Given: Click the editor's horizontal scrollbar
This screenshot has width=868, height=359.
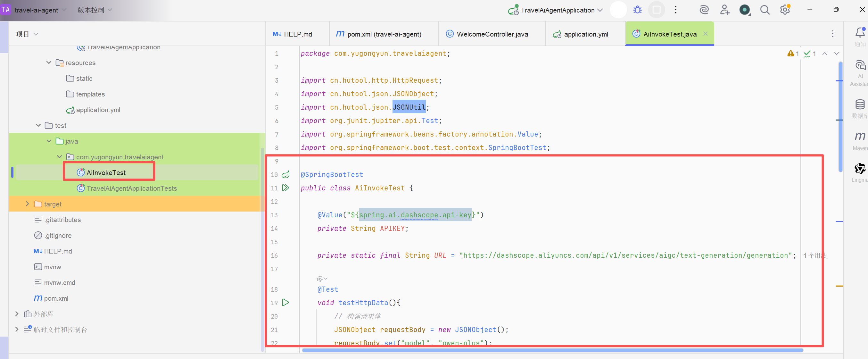Looking at the screenshot, I should pos(553,350).
